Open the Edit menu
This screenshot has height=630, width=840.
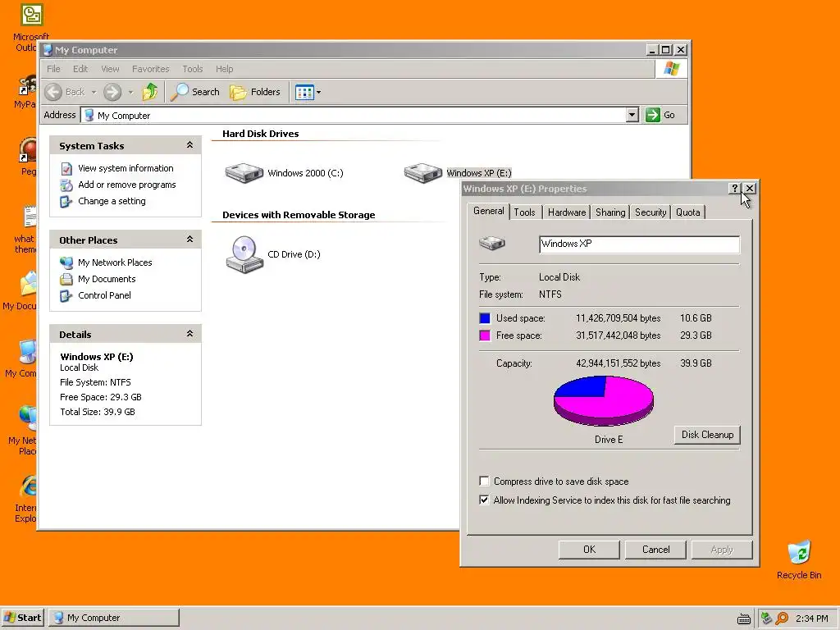coord(80,69)
